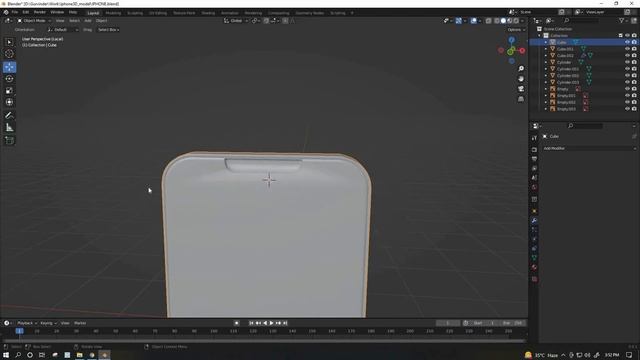Viewport: 640px width, 360px height.
Task: Select the Scale tool
Action: 9,91
